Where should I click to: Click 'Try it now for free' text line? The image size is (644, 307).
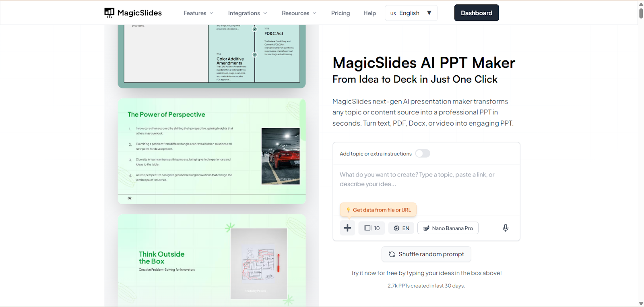426,273
